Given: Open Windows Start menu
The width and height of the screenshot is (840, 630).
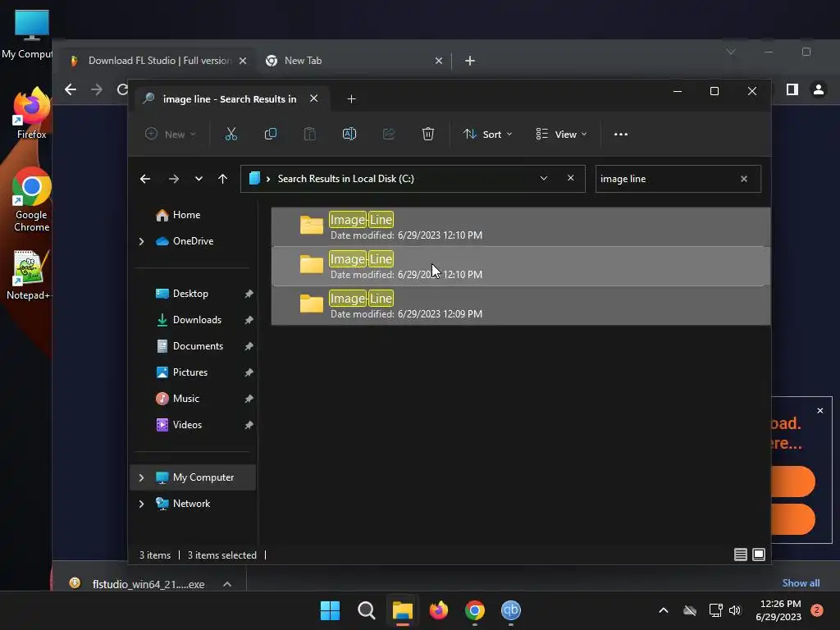Looking at the screenshot, I should pos(330,610).
